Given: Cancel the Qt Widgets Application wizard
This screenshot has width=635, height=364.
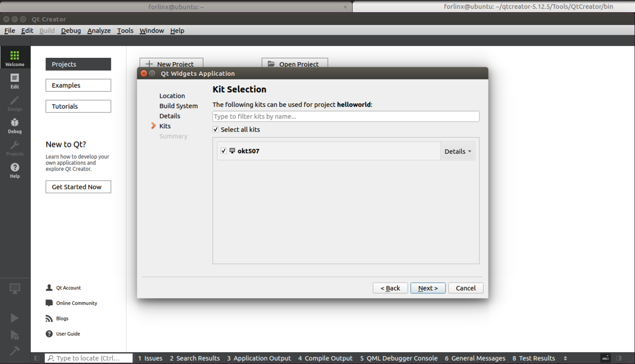Looking at the screenshot, I should pos(465,288).
